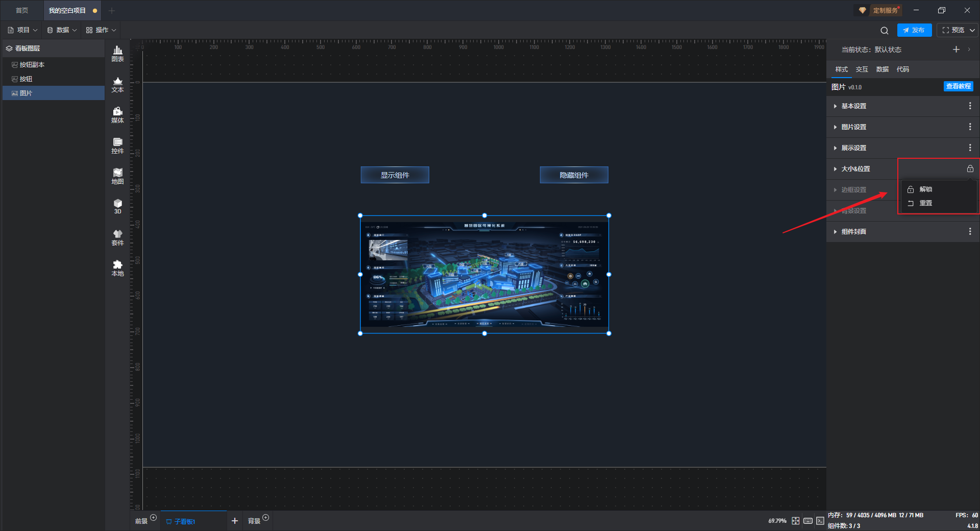Image resolution: width=980 pixels, height=531 pixels.
Task: Open the 操作 dropdown menu
Action: [101, 30]
